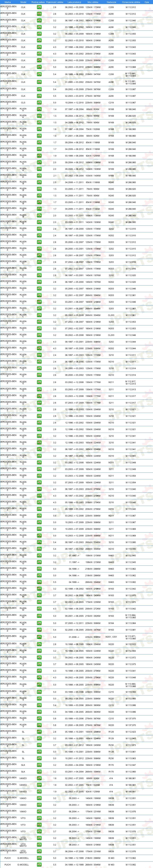153x868 pixels.
Task: Click the 'M 112.923' engine code cell
Action: 131,732
